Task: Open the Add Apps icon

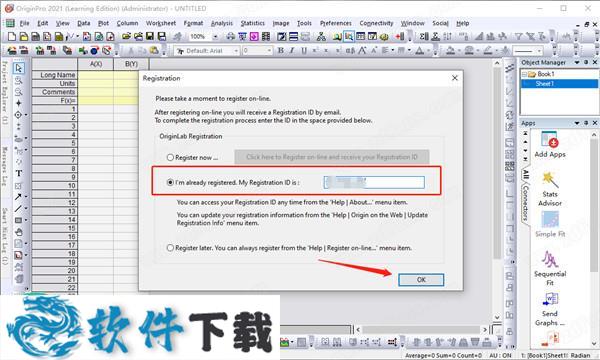Action: click(550, 144)
